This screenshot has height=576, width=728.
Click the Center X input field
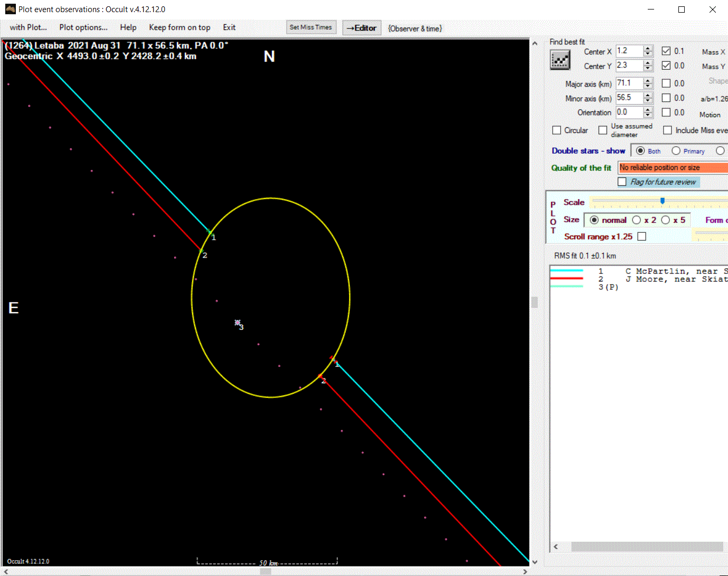pyautogui.click(x=629, y=51)
